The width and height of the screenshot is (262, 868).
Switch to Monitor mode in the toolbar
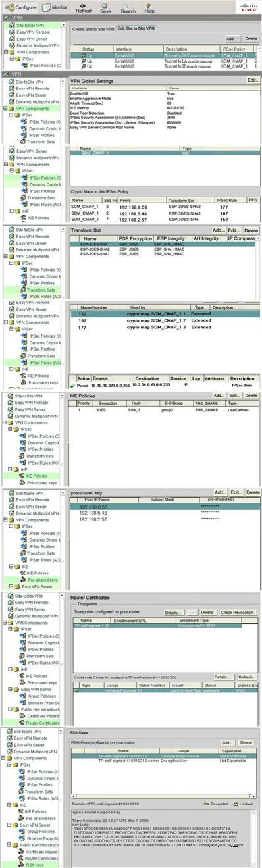click(x=56, y=7)
